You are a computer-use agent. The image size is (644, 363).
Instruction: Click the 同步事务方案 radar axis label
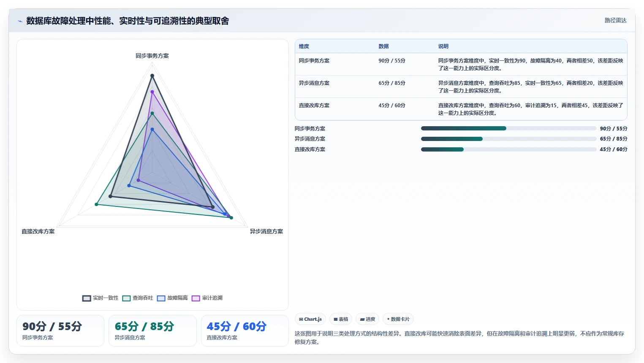(x=152, y=56)
